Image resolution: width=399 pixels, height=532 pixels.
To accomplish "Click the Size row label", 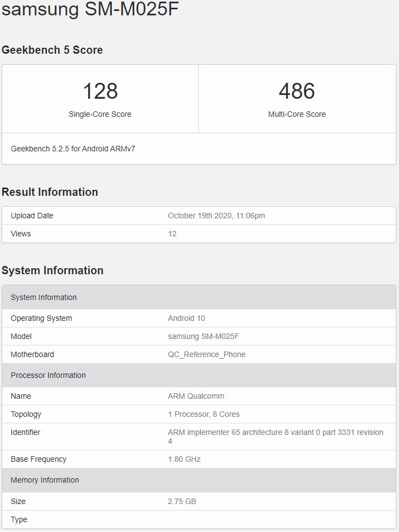I will 18,501.
